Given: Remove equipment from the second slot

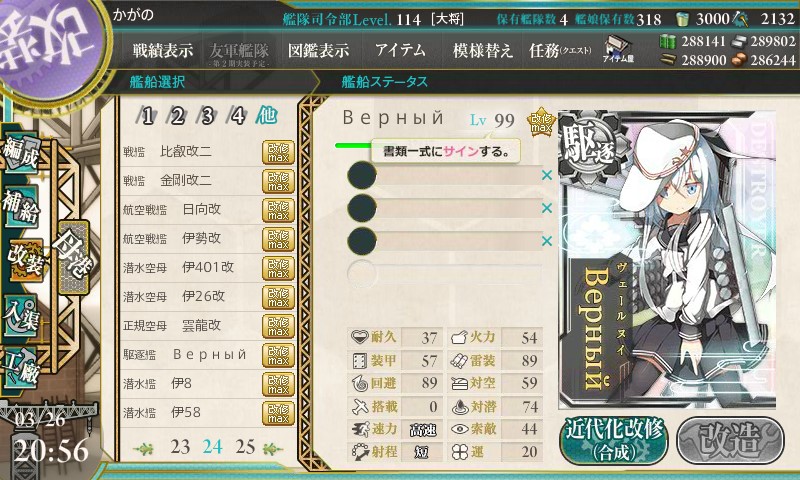Looking at the screenshot, I should (x=546, y=208).
